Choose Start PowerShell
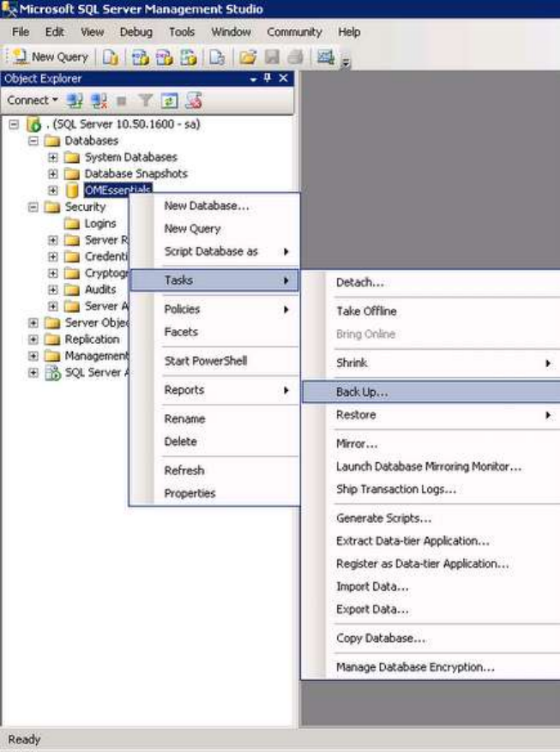The height and width of the screenshot is (752, 560). pyautogui.click(x=214, y=361)
